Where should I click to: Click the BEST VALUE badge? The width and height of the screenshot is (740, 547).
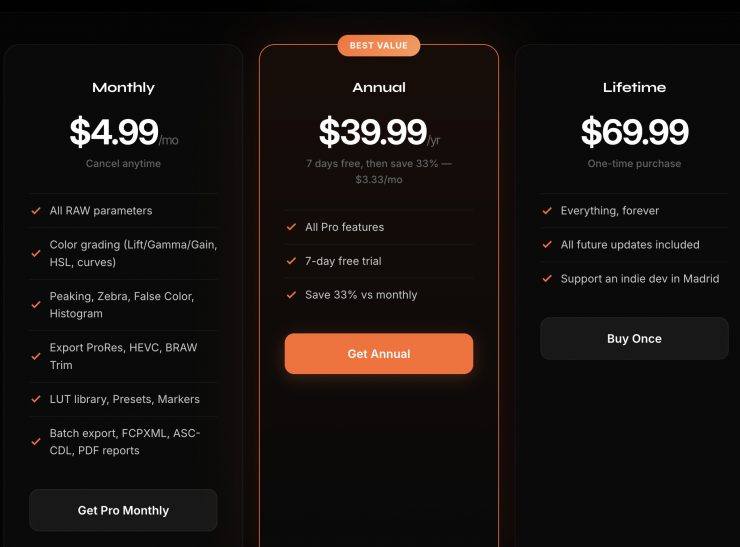coord(378,46)
